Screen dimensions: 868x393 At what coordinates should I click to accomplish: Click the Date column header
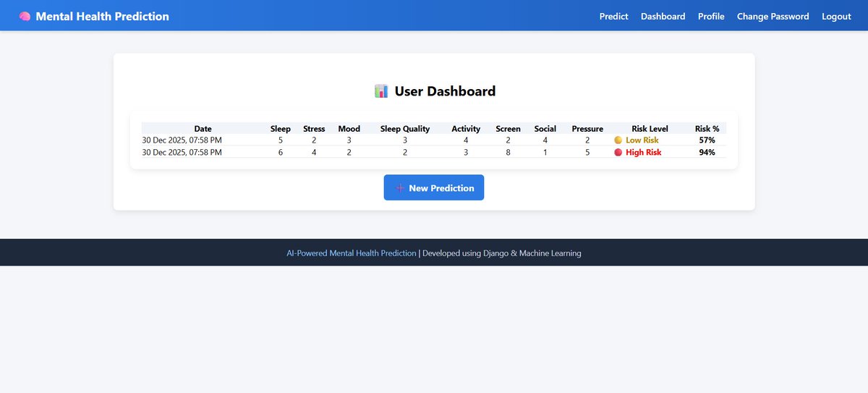203,129
